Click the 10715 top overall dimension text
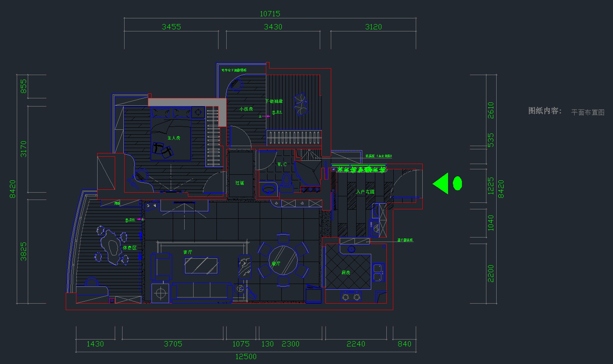The height and width of the screenshot is (364, 613). [x=270, y=14]
